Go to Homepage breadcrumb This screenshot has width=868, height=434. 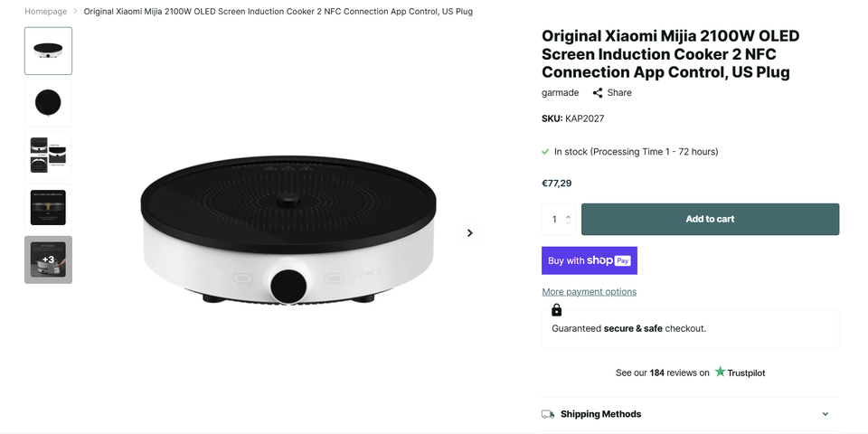coord(46,12)
